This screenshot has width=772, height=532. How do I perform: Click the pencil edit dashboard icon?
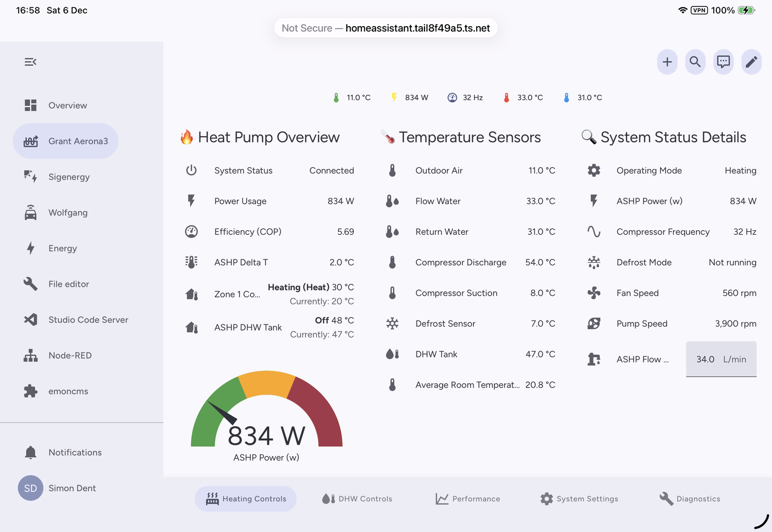click(751, 62)
